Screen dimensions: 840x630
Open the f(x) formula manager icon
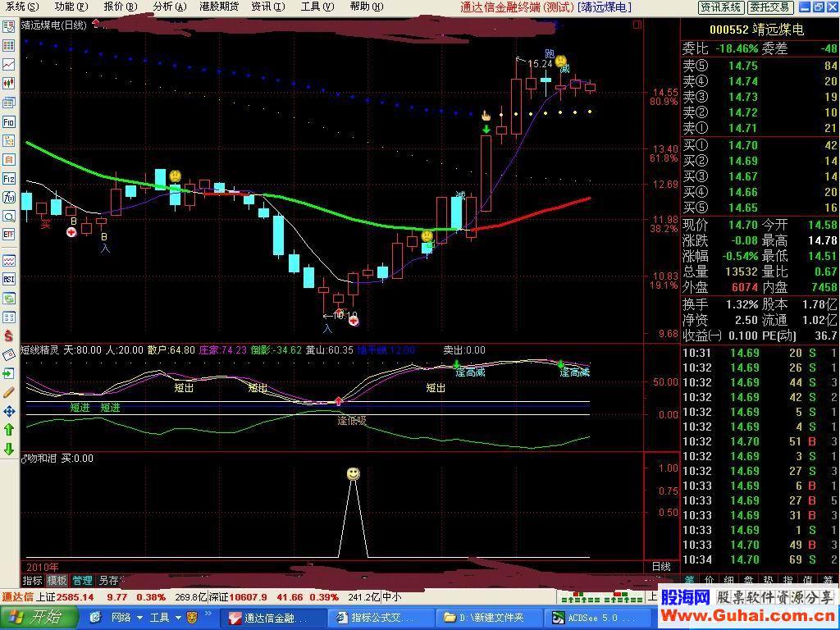(8, 197)
